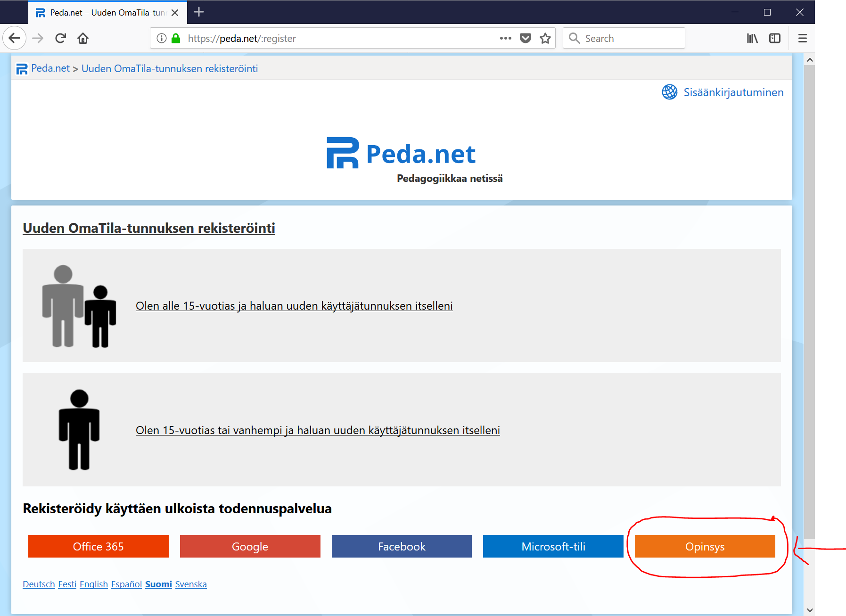
Task: Click the vertical scrollbar down arrow
Action: [x=810, y=610]
